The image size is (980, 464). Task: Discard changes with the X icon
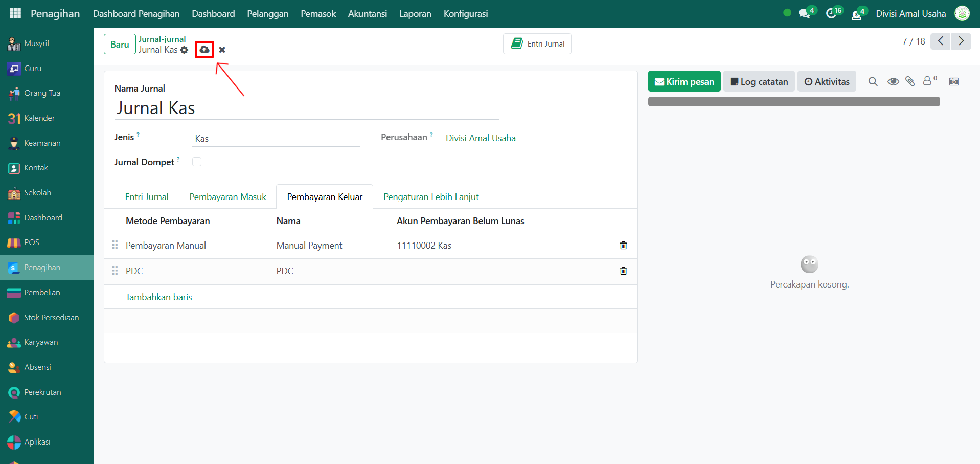(x=222, y=50)
